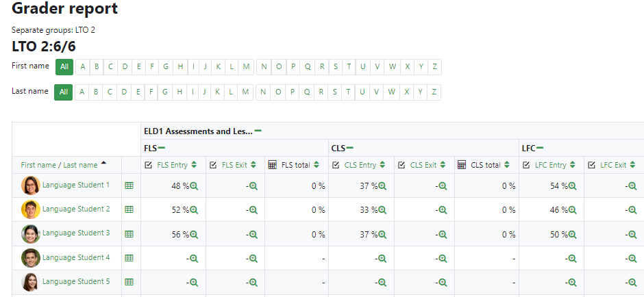This screenshot has width=644, height=297.
Task: Click the grade analysis magnifier for Student 1 FLS Entry
Action: click(x=194, y=185)
